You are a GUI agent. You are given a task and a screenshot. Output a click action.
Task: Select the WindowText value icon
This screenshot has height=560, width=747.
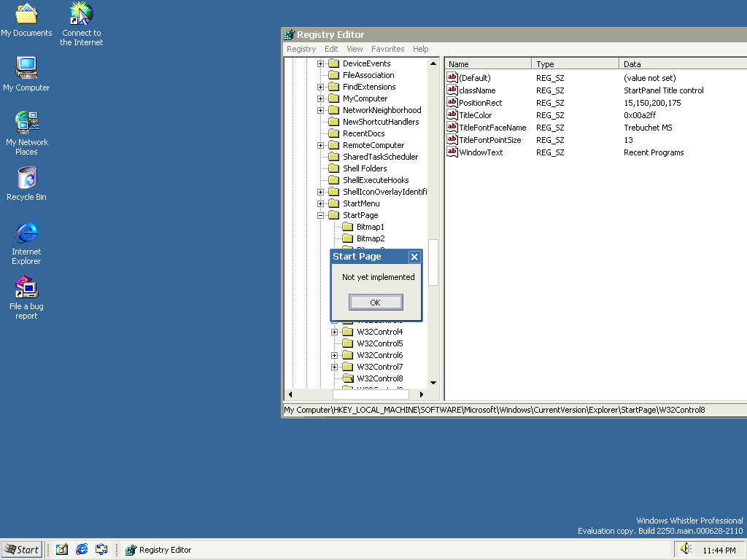(x=452, y=152)
